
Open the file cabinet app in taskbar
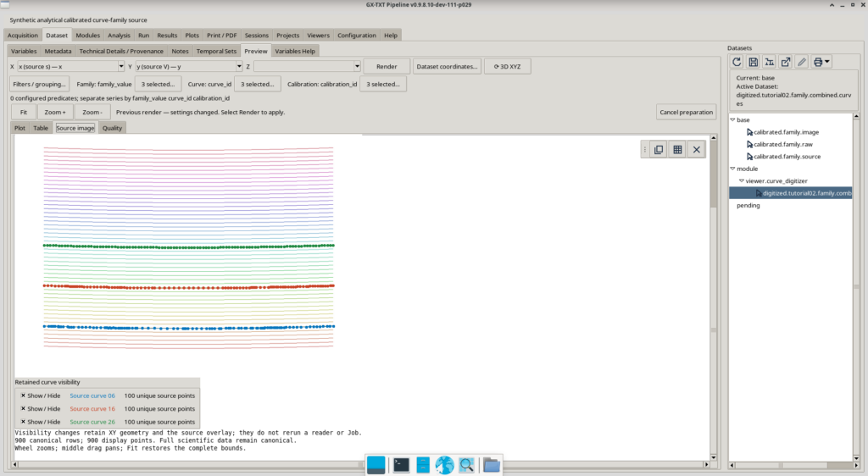[x=423, y=465]
